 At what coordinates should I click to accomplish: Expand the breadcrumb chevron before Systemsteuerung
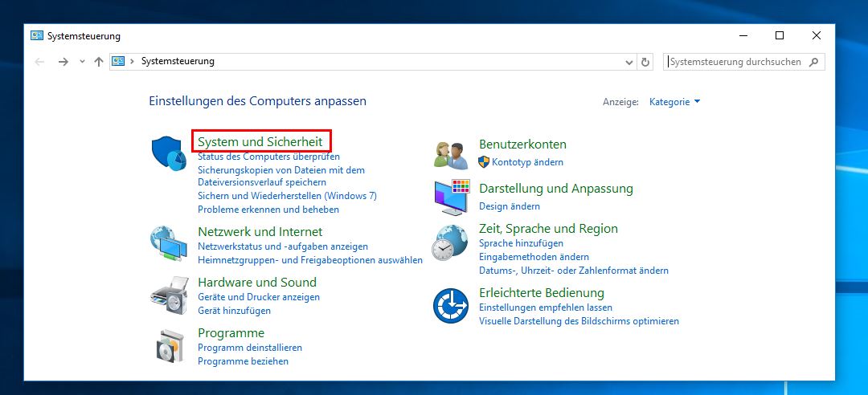coord(133,61)
